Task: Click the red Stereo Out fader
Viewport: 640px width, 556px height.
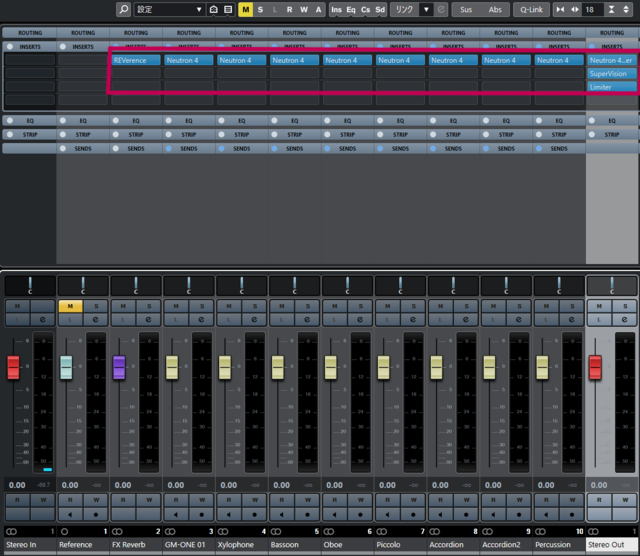Action: click(x=595, y=367)
